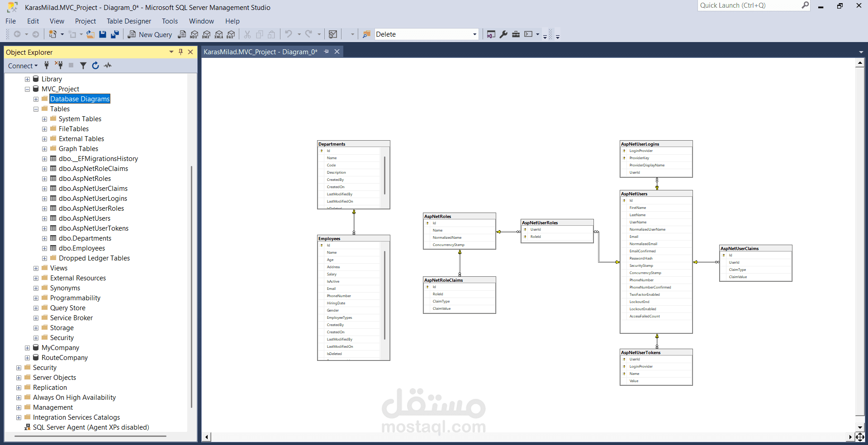Click the Save icon in toolbar

103,34
